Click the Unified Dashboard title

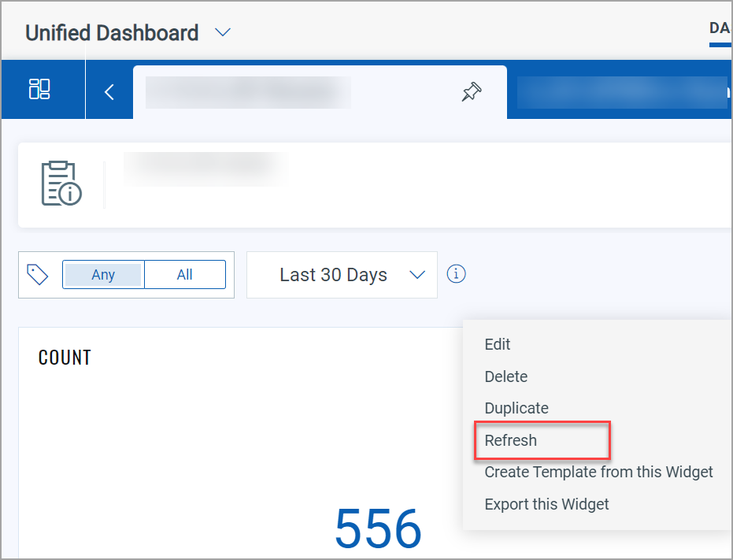pos(112,33)
